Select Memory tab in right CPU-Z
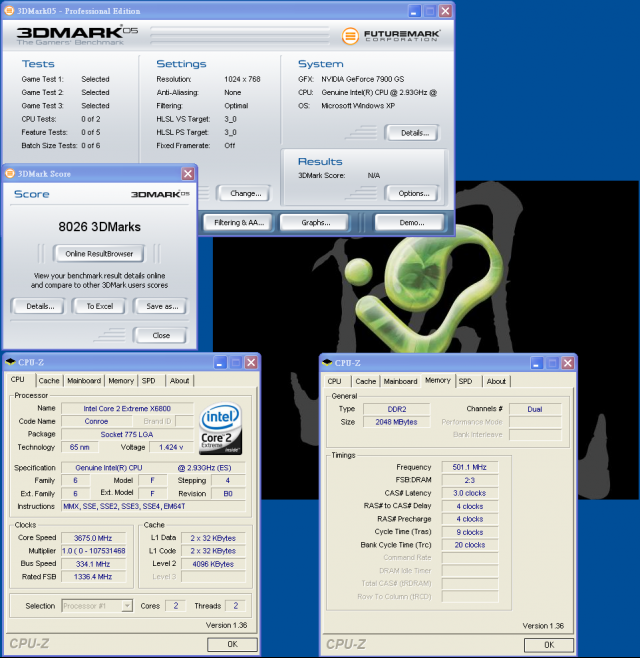Screen dimensions: 640x658 [438, 380]
